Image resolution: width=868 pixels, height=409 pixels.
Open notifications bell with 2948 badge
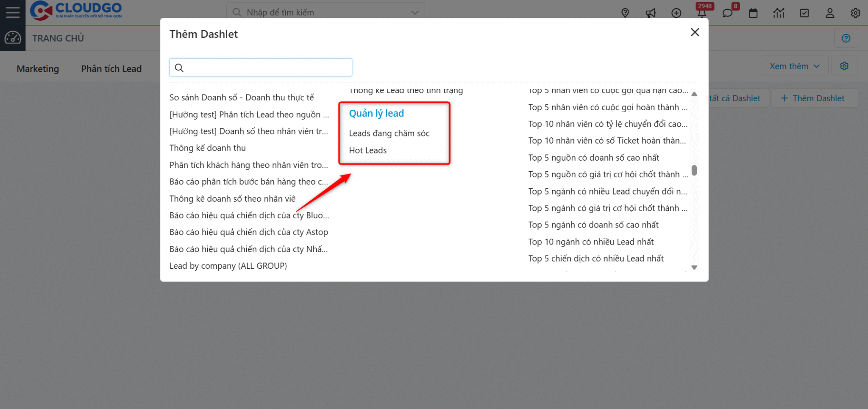pyautogui.click(x=702, y=13)
